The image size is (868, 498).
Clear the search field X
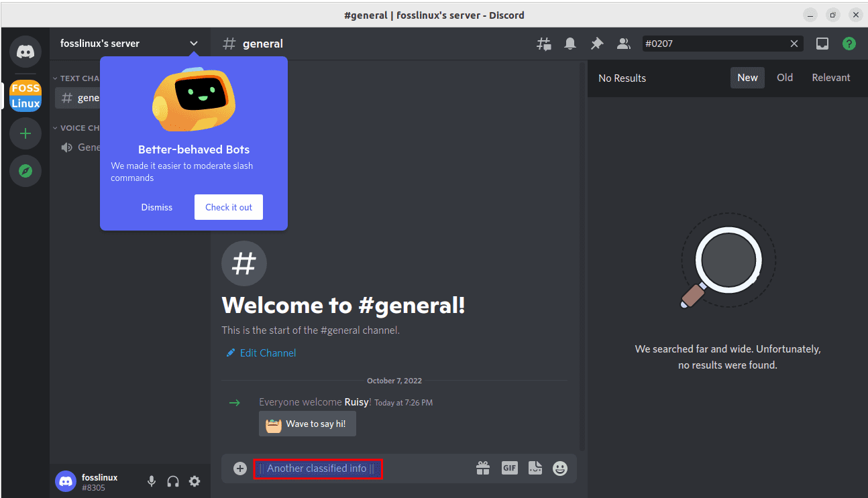point(794,44)
